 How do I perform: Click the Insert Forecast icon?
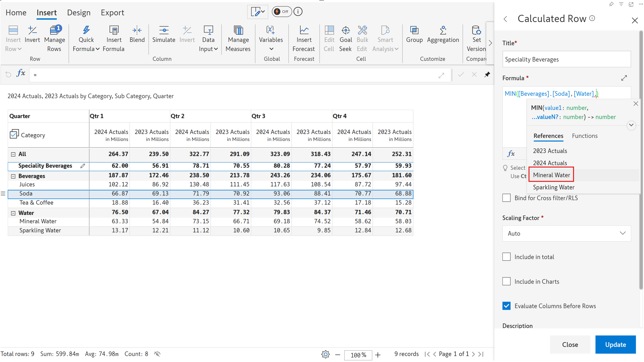304,30
